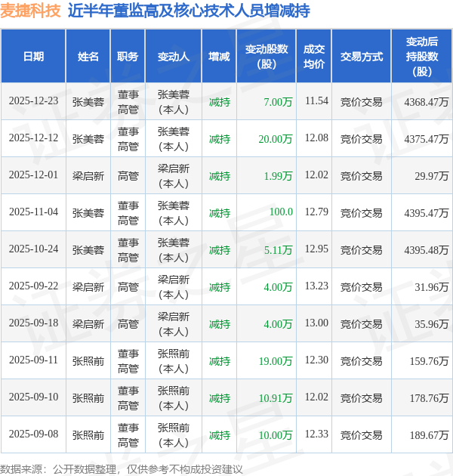Click date cell 2025-12-12
The width and height of the screenshot is (453, 476).
click(x=33, y=138)
